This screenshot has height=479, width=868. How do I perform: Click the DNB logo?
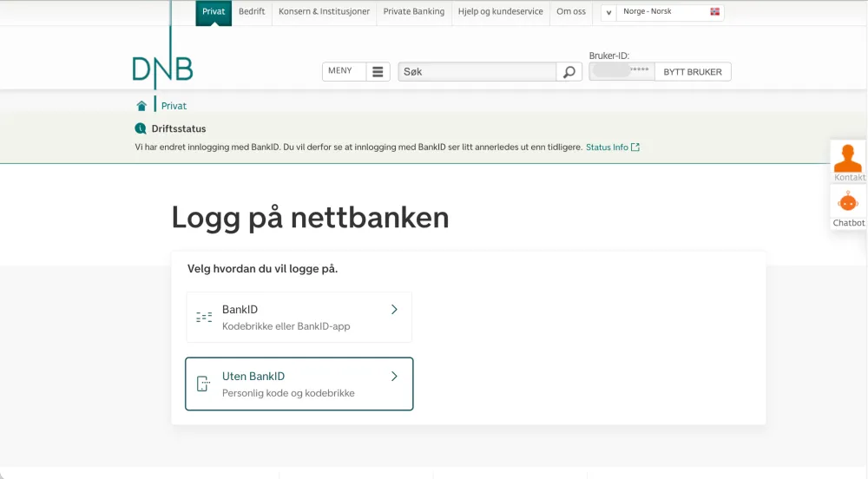162,69
